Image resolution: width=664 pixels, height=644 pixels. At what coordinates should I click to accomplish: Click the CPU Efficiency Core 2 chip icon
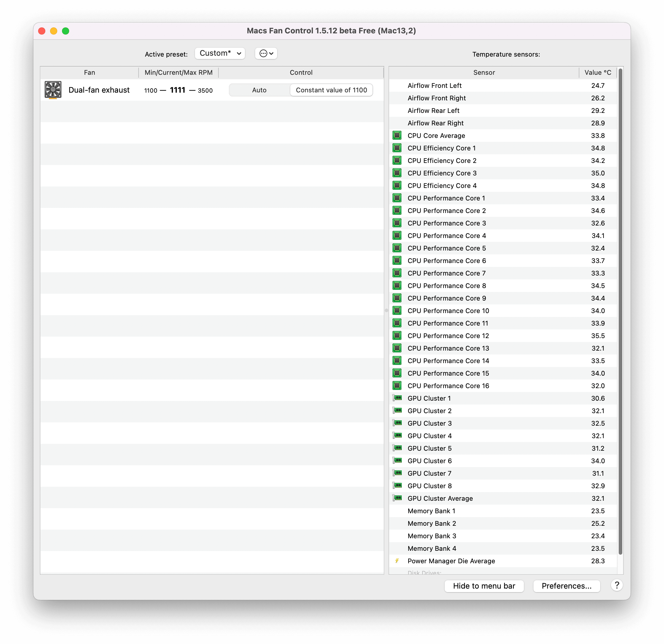pyautogui.click(x=397, y=161)
